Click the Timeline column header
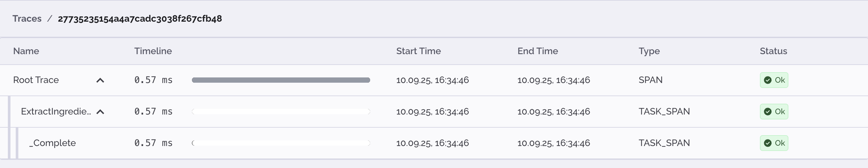Viewport: 868px width, 168px height. click(x=153, y=51)
